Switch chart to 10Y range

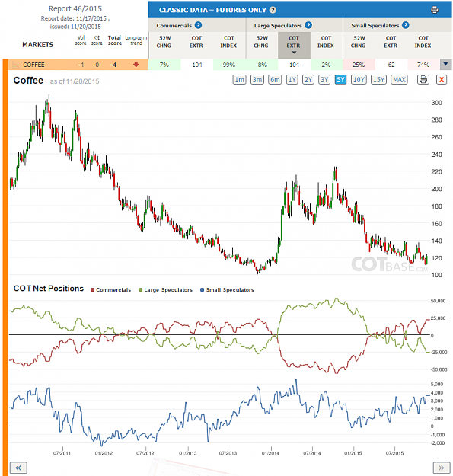point(359,80)
